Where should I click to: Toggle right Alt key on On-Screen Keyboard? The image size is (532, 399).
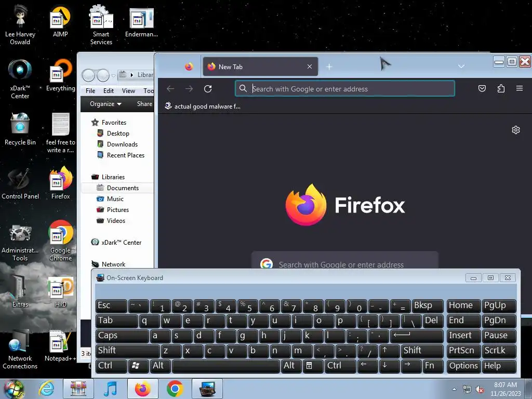(x=291, y=366)
